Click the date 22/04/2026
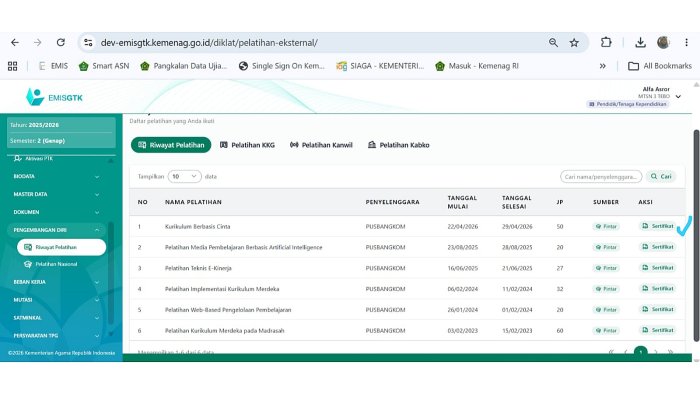This screenshot has height=394, width=700. click(462, 227)
